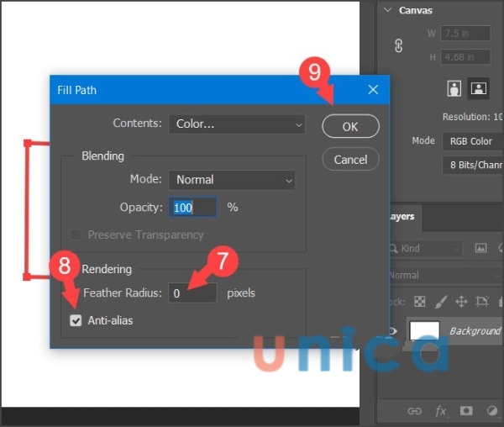
Task: Toggle the Preserve Transparency checkbox
Action: pyautogui.click(x=76, y=235)
